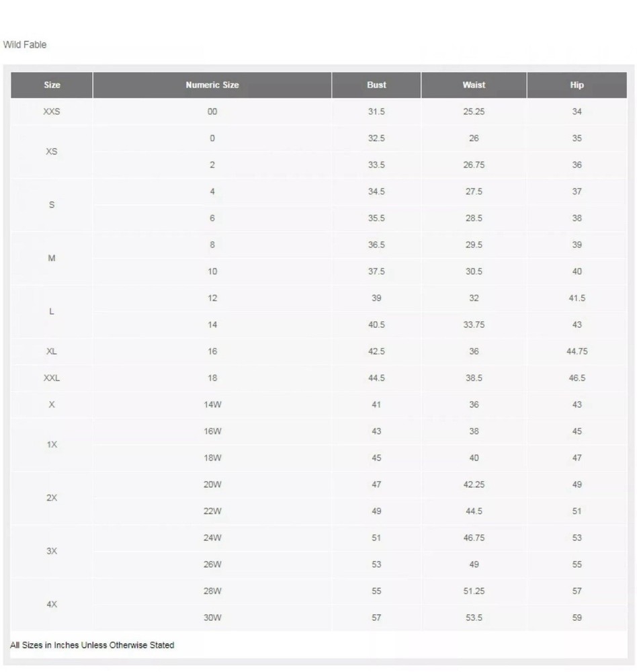This screenshot has height=672, width=637.
Task: Select numeric size 14W cell
Action: click(x=212, y=405)
